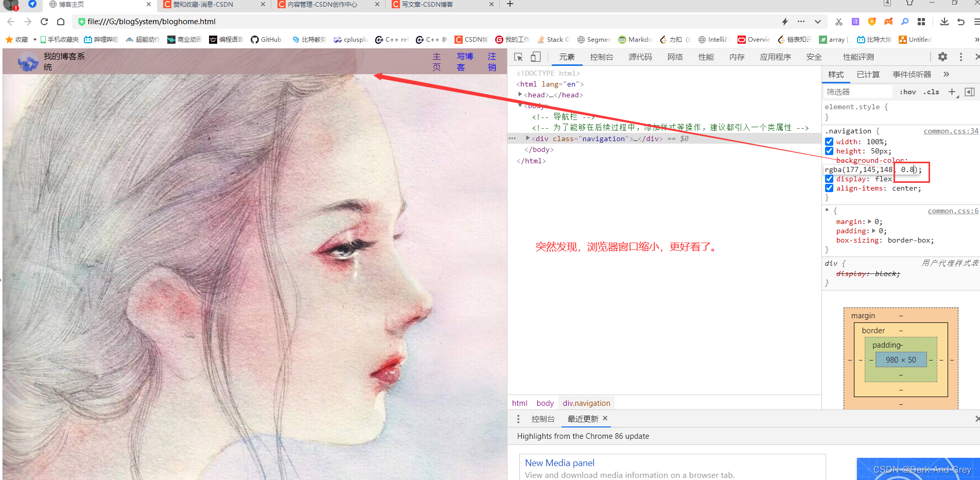Click the drawer three-dot menu beside 控制台
980x480 pixels.
(518, 419)
